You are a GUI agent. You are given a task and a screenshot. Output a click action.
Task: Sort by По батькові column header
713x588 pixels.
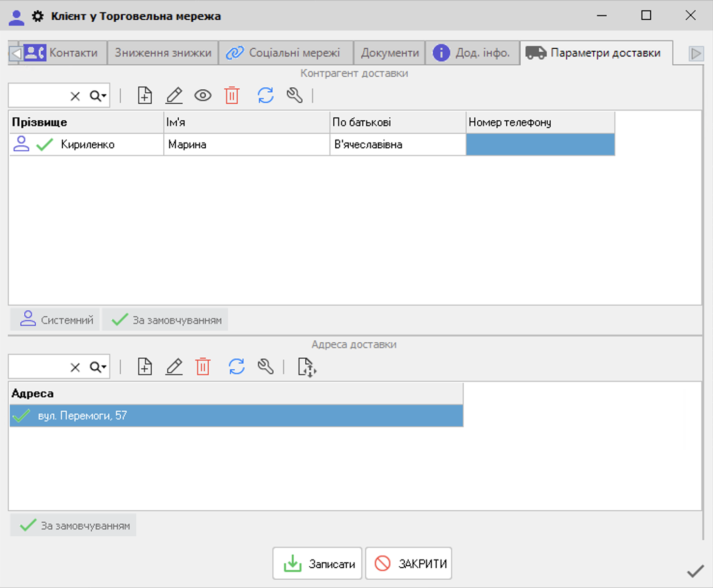(398, 122)
